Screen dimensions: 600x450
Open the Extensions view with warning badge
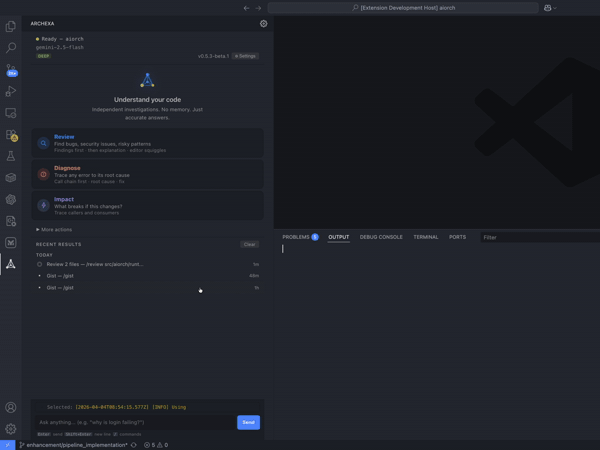[11, 135]
